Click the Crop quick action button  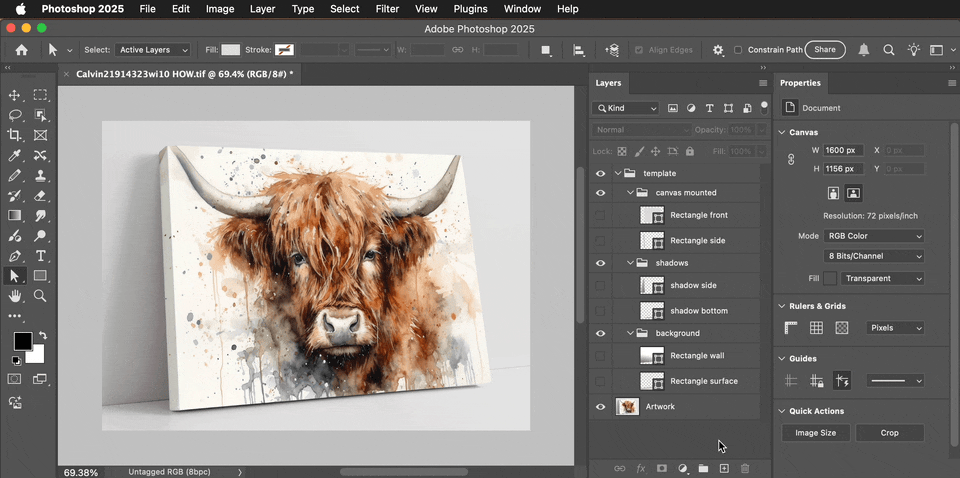point(890,433)
